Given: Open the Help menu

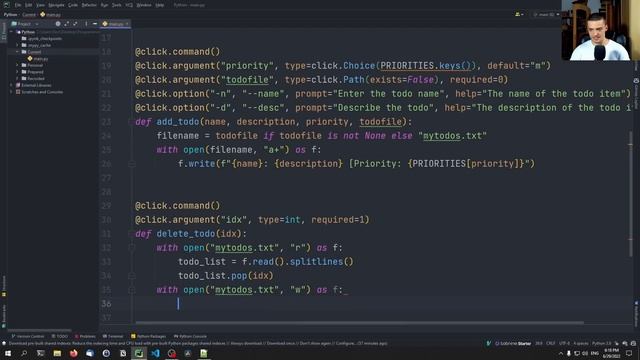Looking at the screenshot, I should point(160,5).
